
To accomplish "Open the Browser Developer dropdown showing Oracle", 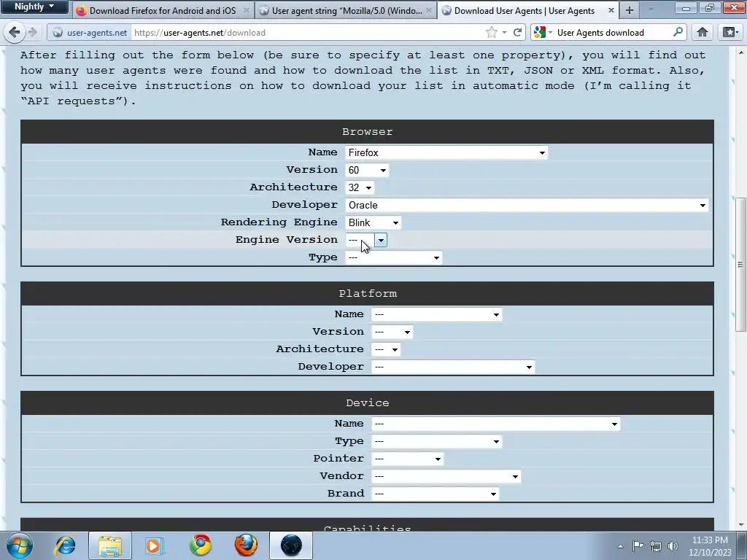I will pyautogui.click(x=527, y=205).
